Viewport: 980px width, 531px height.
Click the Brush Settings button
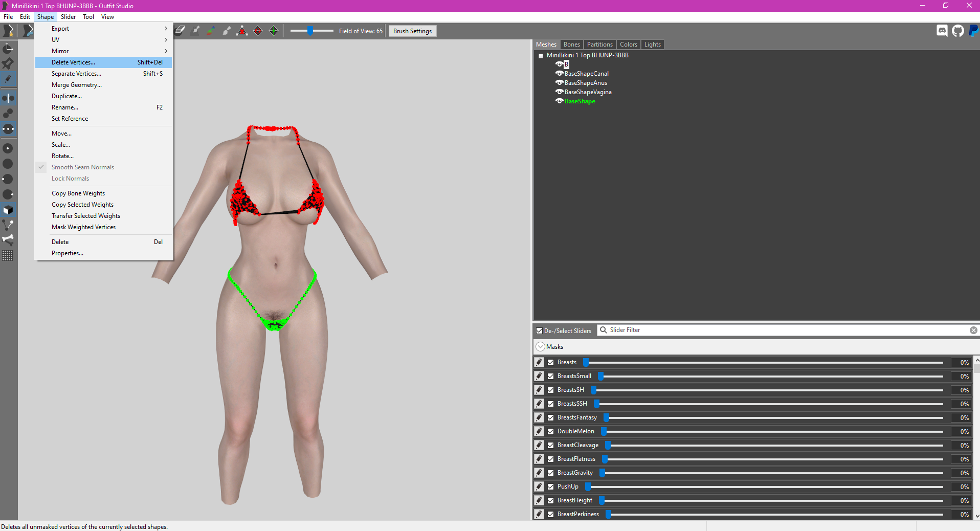(x=412, y=31)
